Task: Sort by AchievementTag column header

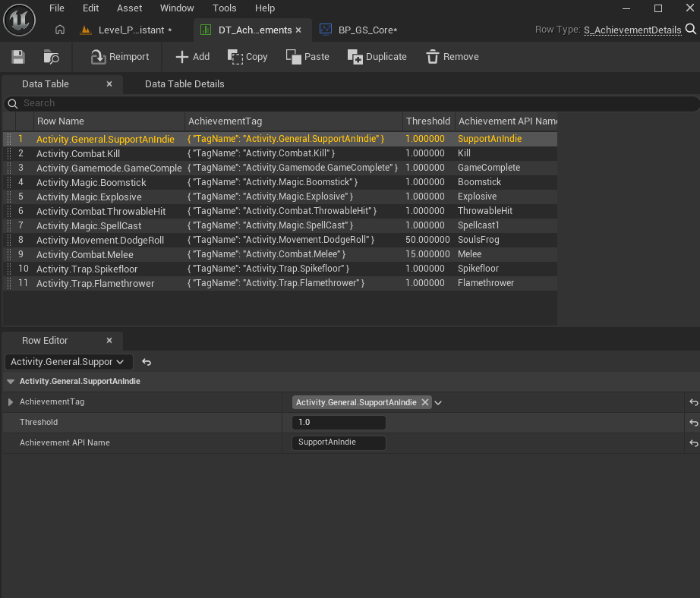Action: pyautogui.click(x=294, y=121)
